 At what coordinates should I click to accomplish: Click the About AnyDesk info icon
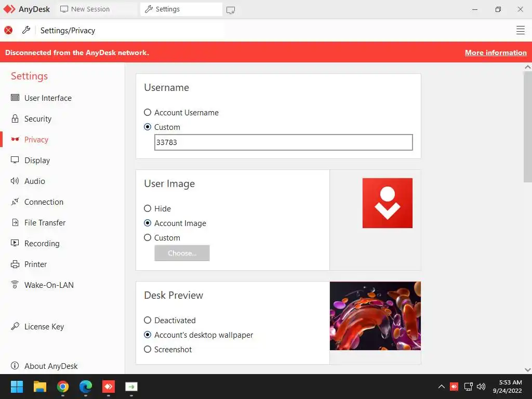point(15,365)
